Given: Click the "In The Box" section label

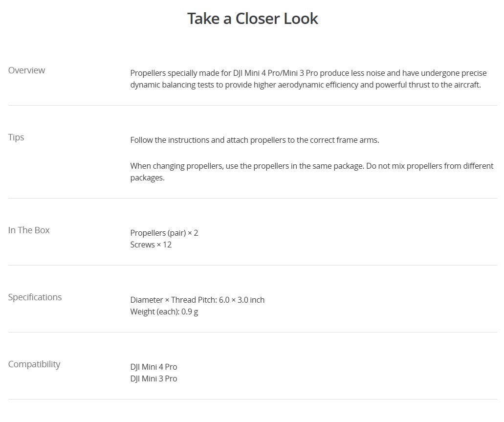Looking at the screenshot, I should (29, 230).
